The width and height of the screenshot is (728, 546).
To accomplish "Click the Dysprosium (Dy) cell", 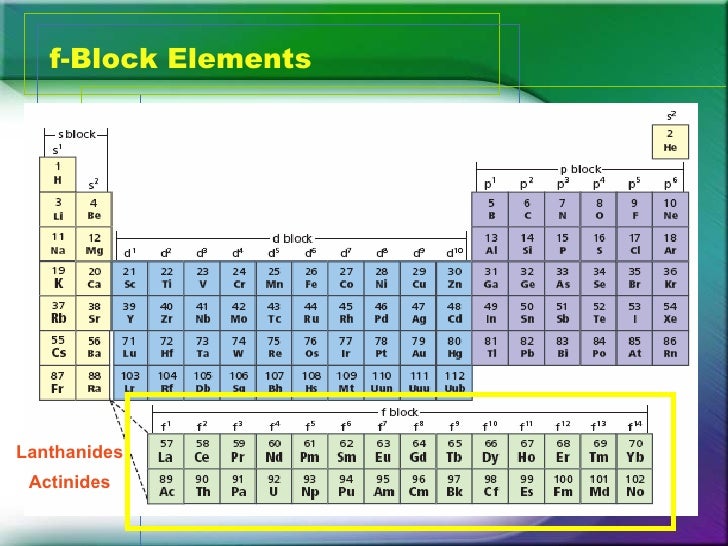I will pos(490,451).
